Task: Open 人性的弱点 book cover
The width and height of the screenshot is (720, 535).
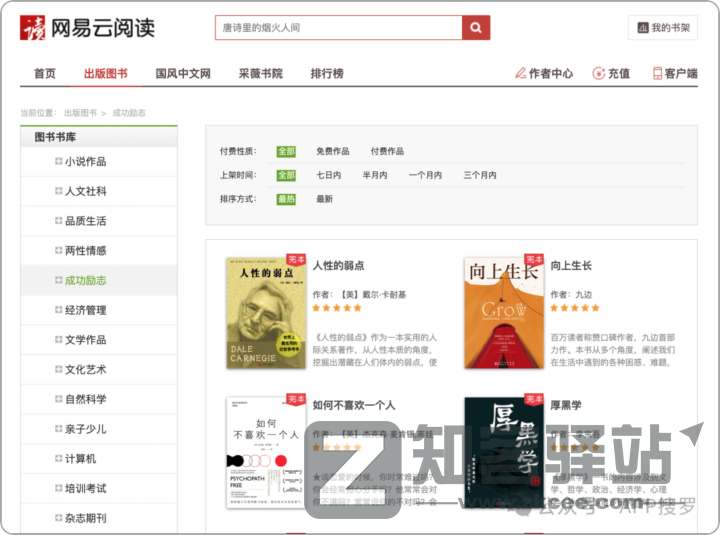Action: (x=266, y=313)
